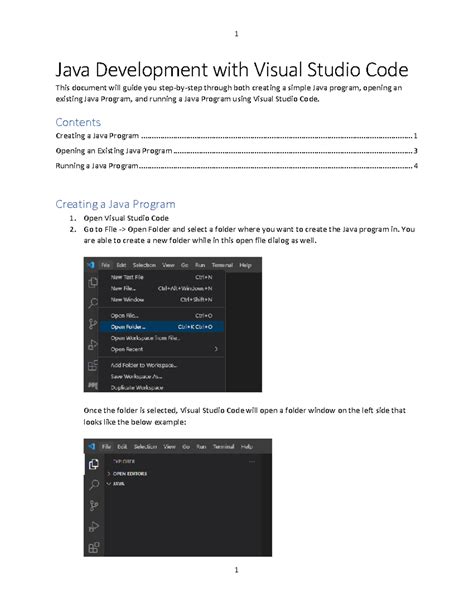The width and height of the screenshot is (474, 613).
Task: Click the Contents heading
Action: click(78, 122)
